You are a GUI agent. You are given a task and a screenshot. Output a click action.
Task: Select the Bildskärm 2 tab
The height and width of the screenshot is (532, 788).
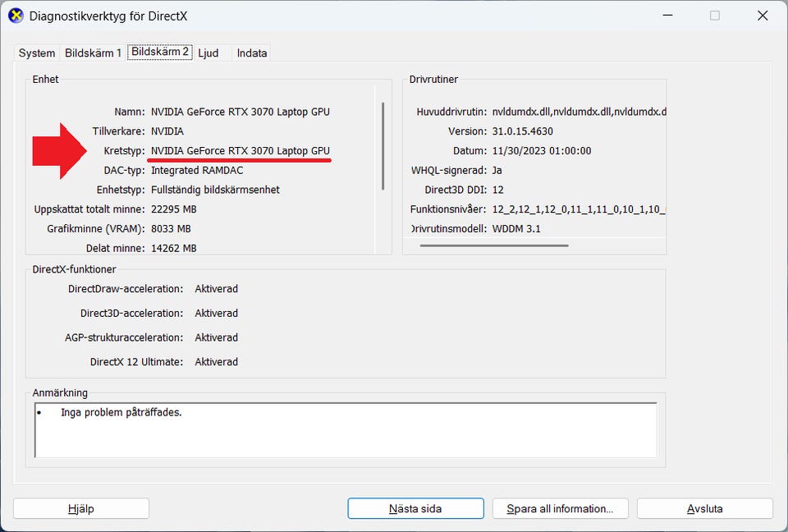tap(160, 52)
